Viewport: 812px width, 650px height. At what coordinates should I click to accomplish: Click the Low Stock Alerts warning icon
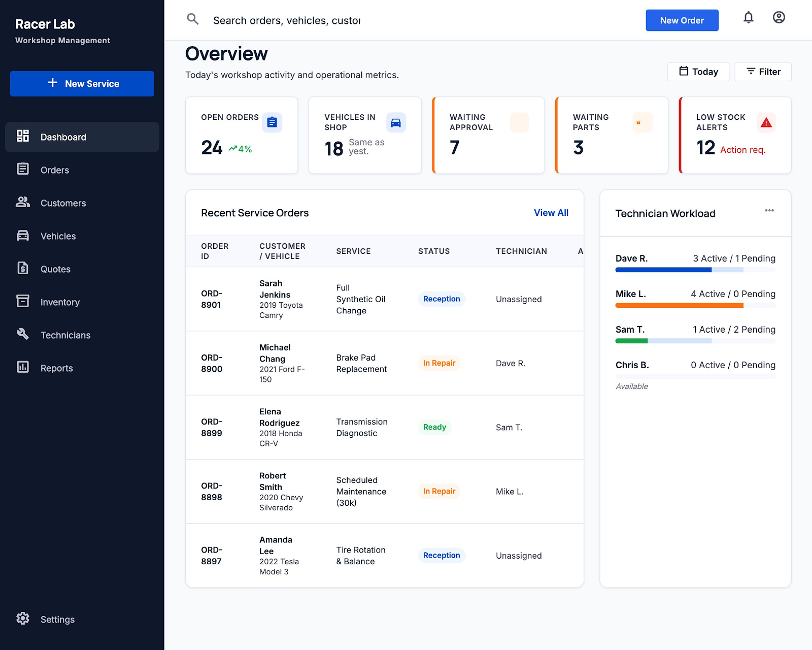pos(766,122)
